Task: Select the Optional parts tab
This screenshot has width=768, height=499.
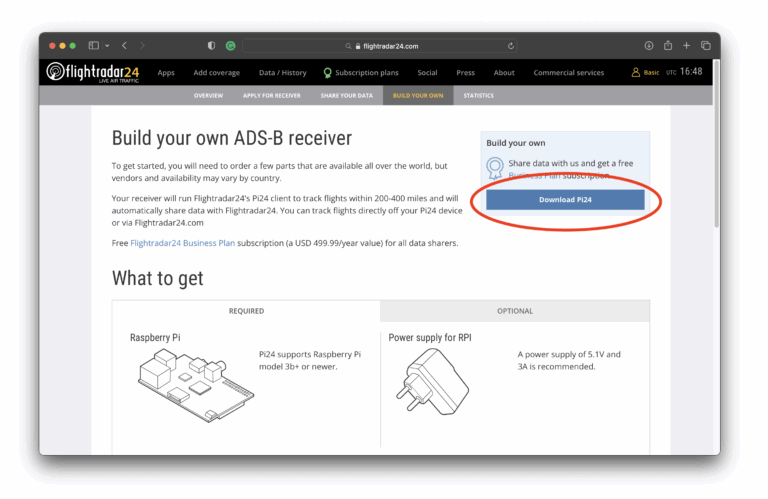Action: [515, 311]
